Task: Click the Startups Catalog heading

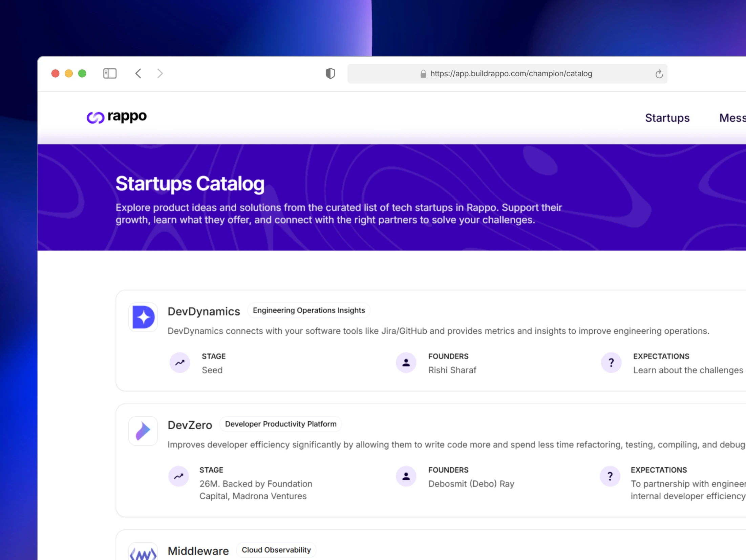Action: point(190,184)
